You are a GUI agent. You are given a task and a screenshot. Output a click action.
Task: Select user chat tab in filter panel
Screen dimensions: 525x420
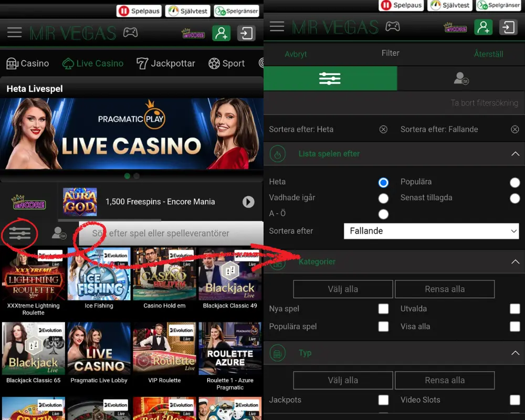(461, 78)
